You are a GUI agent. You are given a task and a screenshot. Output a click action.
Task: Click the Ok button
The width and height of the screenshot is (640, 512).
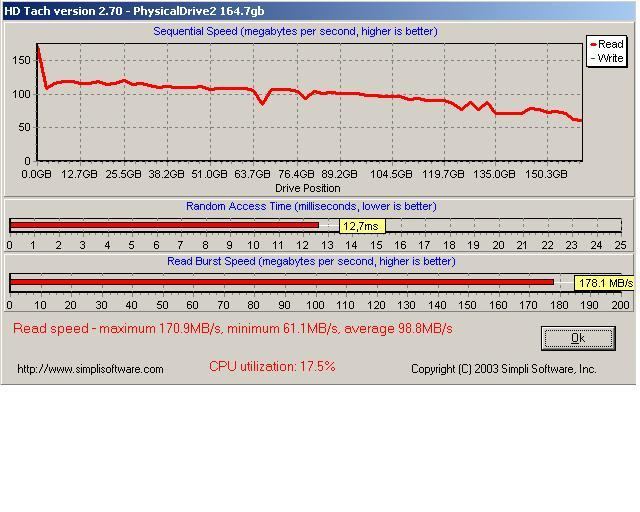coord(578,338)
